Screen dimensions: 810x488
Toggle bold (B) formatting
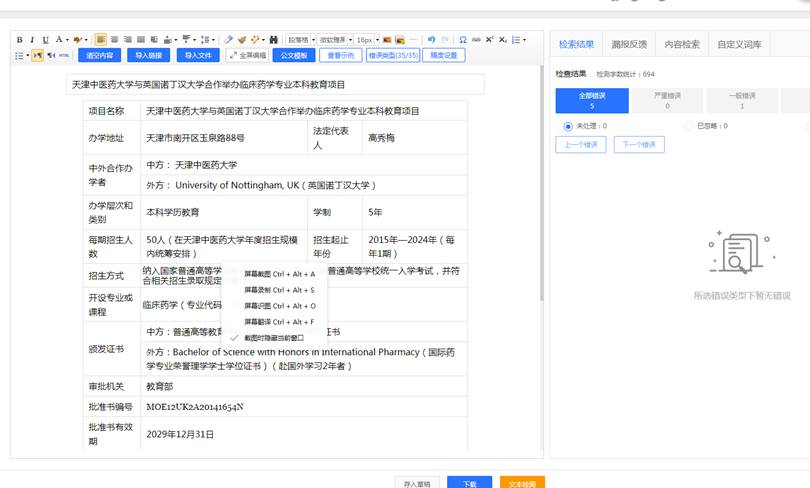pyautogui.click(x=20, y=40)
